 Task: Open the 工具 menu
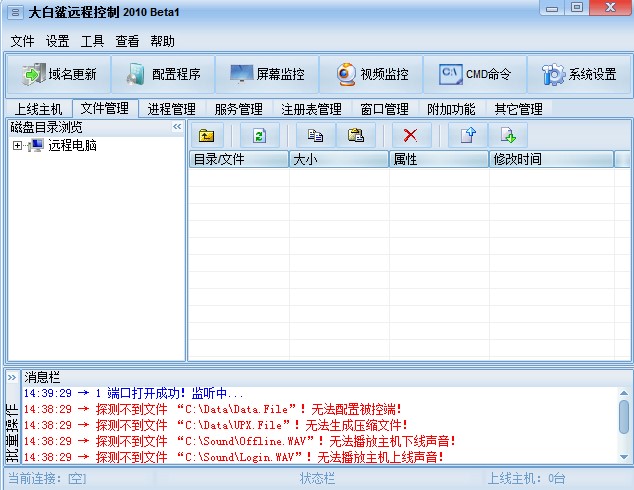click(92, 41)
